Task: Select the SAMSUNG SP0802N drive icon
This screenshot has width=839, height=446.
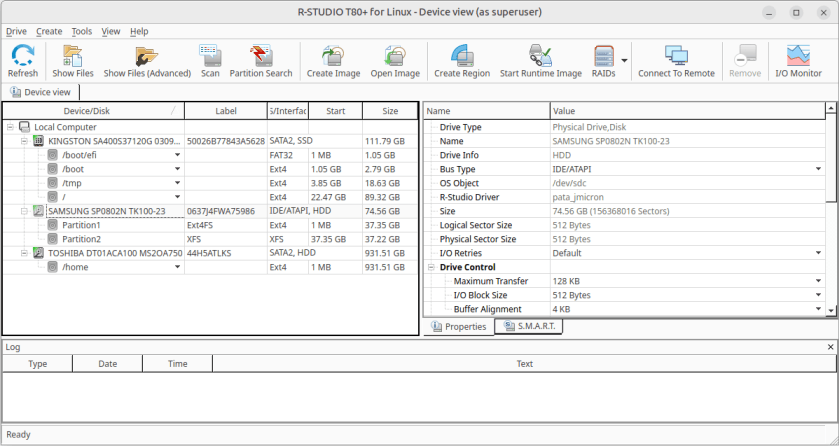Action: click(x=39, y=211)
